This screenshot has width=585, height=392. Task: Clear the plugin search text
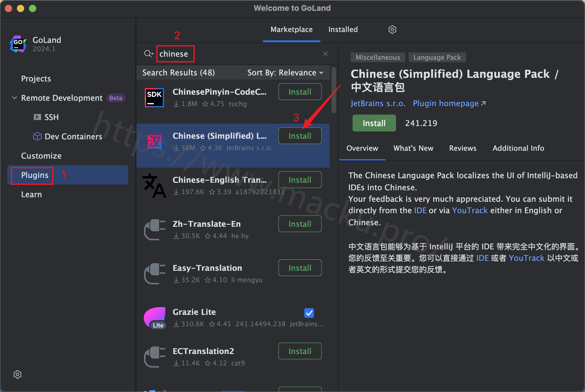point(325,54)
